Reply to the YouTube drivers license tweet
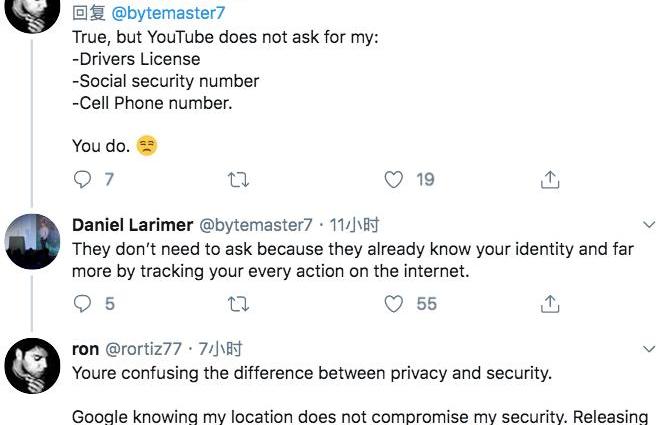This screenshot has height=425, width=671. [x=83, y=180]
